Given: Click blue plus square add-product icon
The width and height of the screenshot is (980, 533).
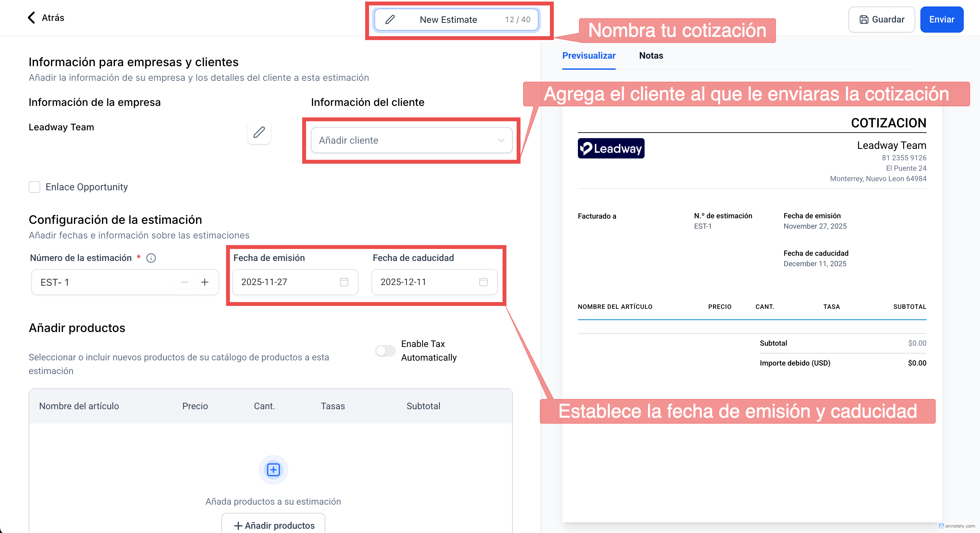Looking at the screenshot, I should [x=273, y=469].
